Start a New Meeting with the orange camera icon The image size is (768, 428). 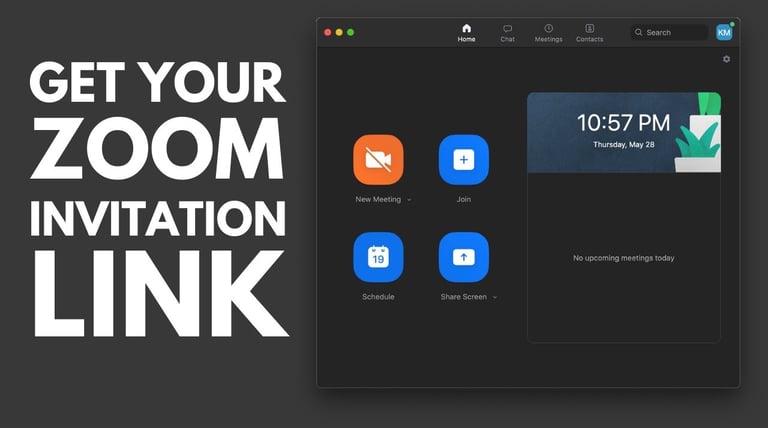[x=378, y=160]
